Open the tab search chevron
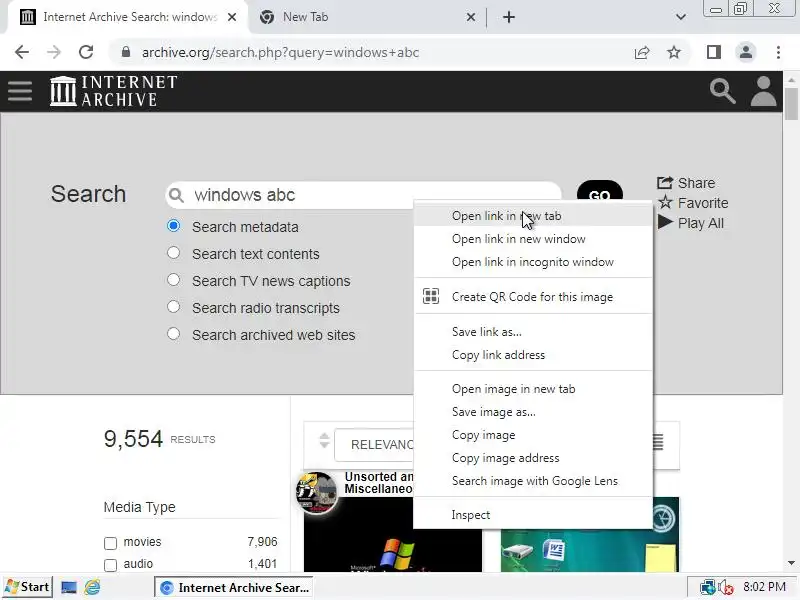This screenshot has height=600, width=800. click(x=681, y=17)
